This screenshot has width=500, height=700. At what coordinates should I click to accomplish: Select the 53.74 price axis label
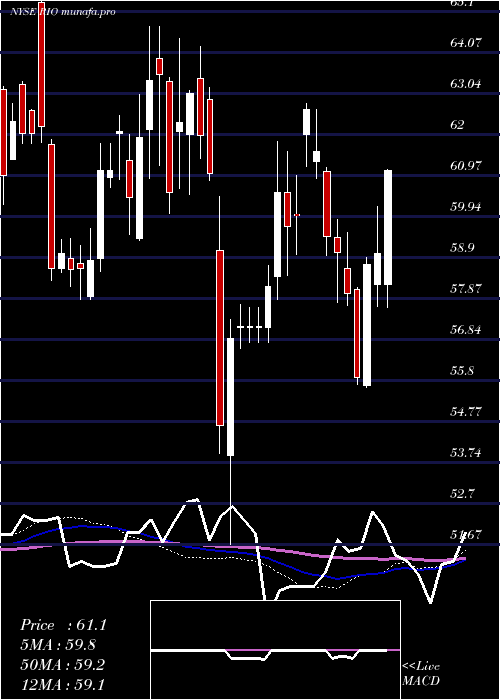[x=466, y=453]
